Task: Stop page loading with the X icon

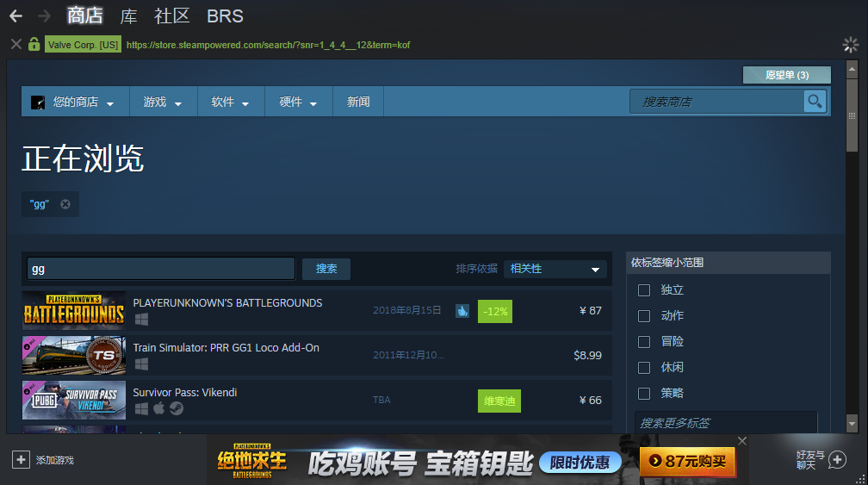Action: click(x=16, y=44)
